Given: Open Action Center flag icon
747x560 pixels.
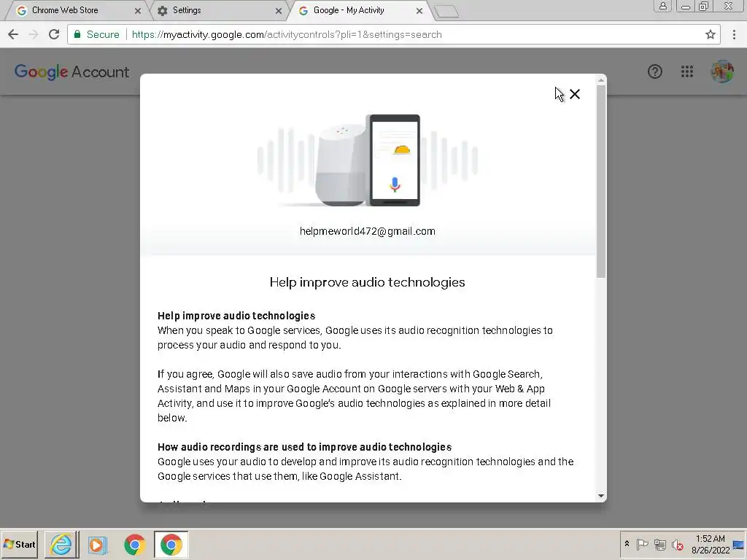Looking at the screenshot, I should [x=642, y=544].
